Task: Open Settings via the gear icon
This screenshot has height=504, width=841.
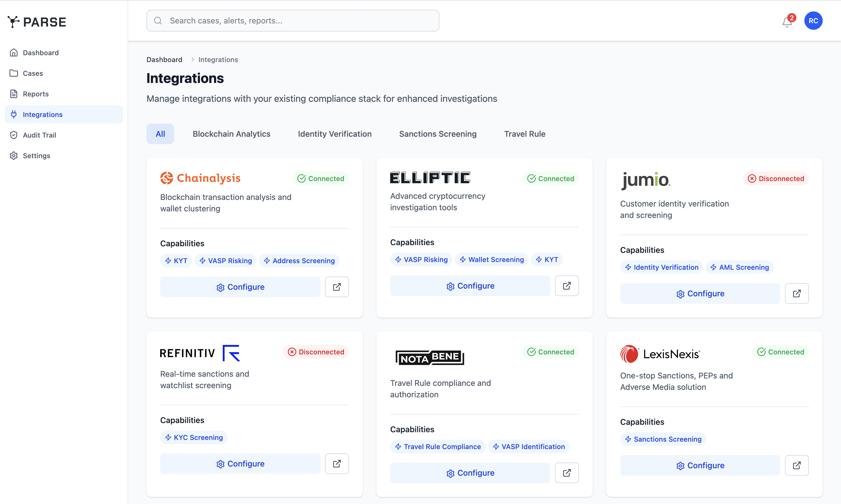Action: pos(14,156)
